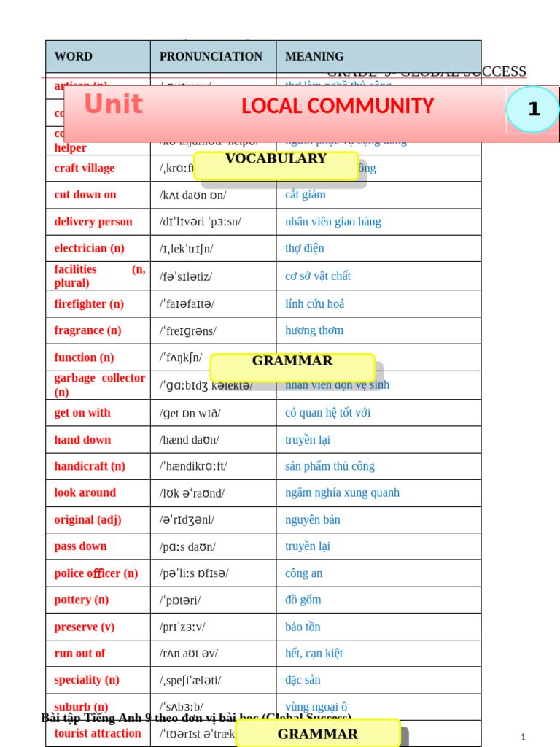Screen dimensions: 560x747
Task: Select the word 'cut down on'
Action: pyautogui.click(x=85, y=195)
